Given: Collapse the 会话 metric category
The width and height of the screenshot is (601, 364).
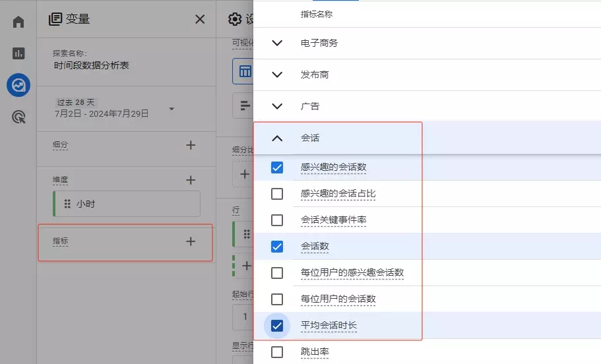Looking at the screenshot, I should [x=277, y=138].
